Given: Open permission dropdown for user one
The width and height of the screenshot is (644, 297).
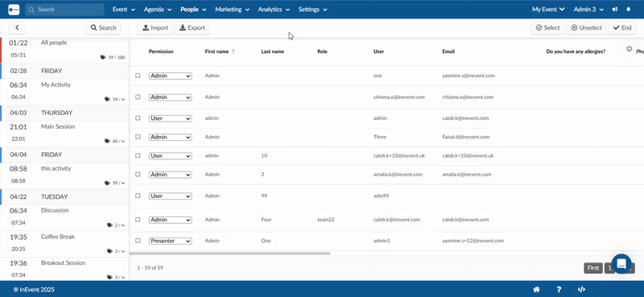Looking at the screenshot, I should 170,76.
